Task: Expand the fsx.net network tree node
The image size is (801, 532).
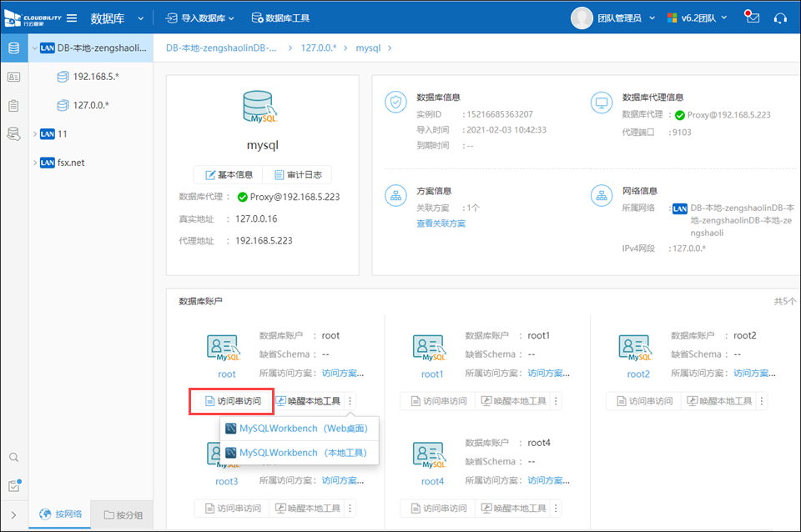Action: pyautogui.click(x=34, y=163)
